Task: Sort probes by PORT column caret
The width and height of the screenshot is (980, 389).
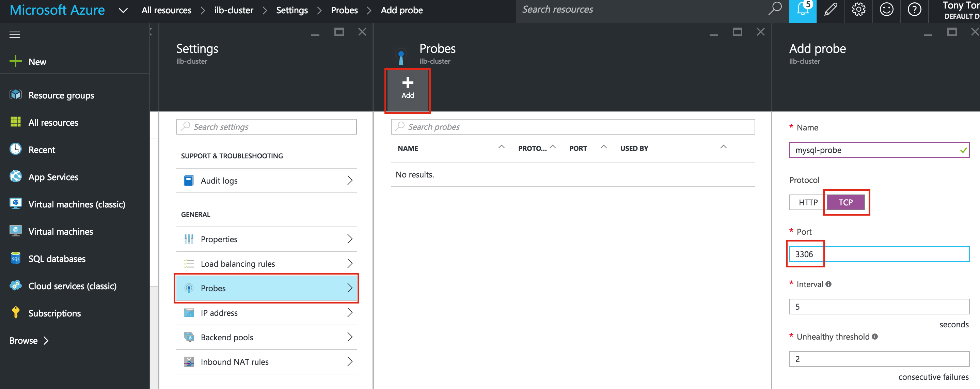Action: (603, 147)
